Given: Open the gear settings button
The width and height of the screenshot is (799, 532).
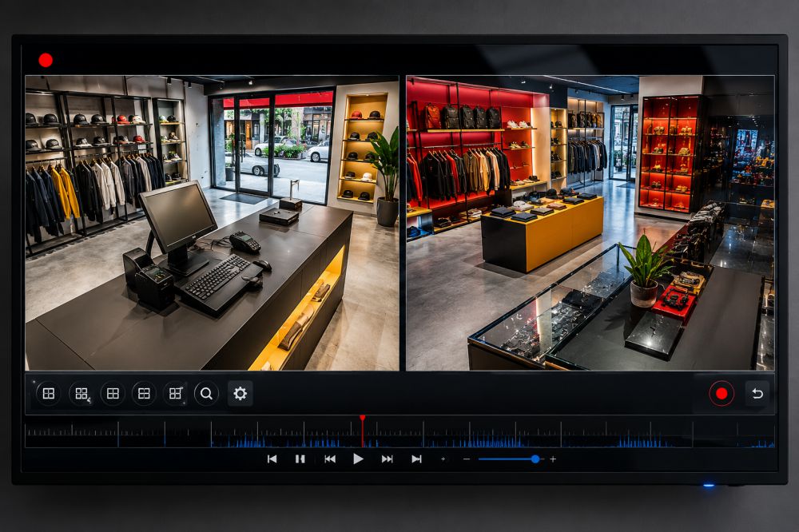Looking at the screenshot, I should click(240, 393).
